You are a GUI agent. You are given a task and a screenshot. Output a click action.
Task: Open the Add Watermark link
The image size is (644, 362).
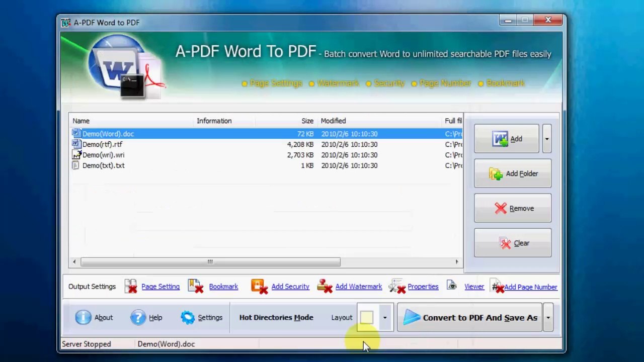[359, 287]
